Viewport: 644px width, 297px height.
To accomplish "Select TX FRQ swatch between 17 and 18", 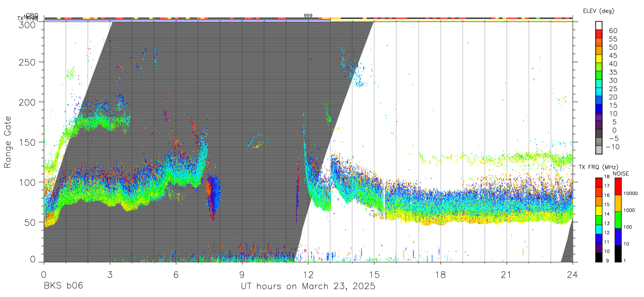I will [x=599, y=181].
